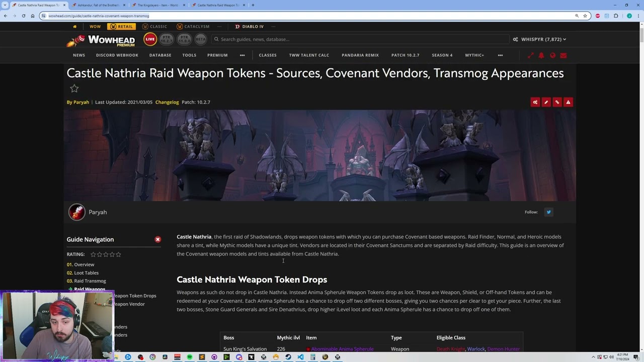Viewport: 644px width, 362px height.
Task: Switch to The Kingslayers browser tab
Action: tap(157, 5)
